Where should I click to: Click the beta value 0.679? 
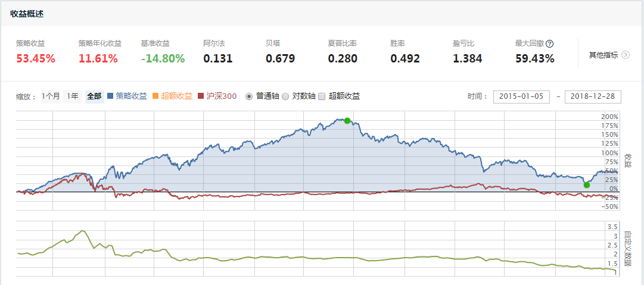[x=281, y=59]
